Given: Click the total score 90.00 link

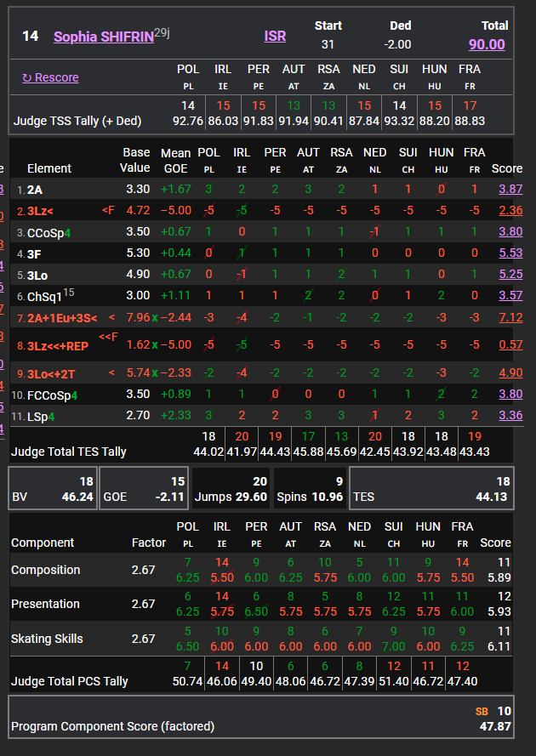Looking at the screenshot, I should coord(486,44).
